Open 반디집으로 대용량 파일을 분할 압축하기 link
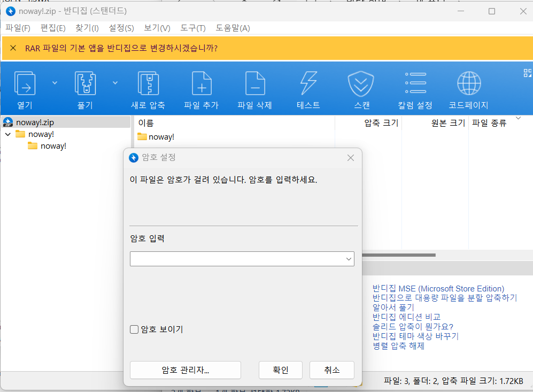The image size is (533, 392). 445,298
